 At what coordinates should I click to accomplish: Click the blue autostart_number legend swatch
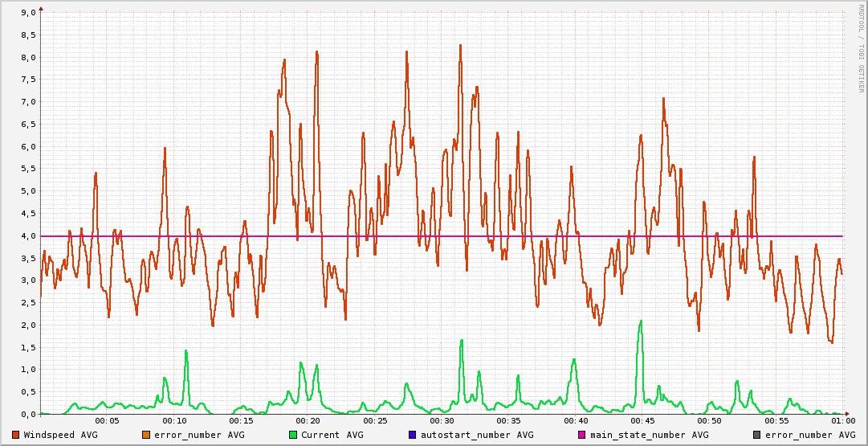coord(413,435)
